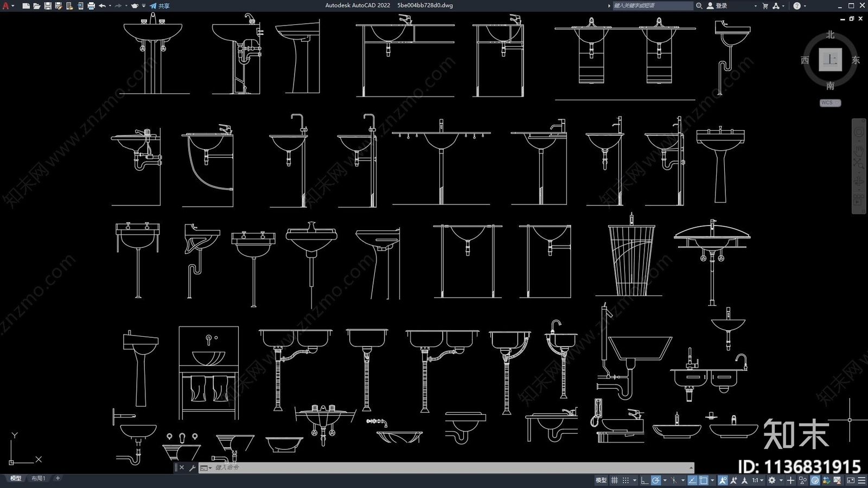Toggle auto-add annotation scales icon
The width and height of the screenshot is (868, 488).
(734, 480)
